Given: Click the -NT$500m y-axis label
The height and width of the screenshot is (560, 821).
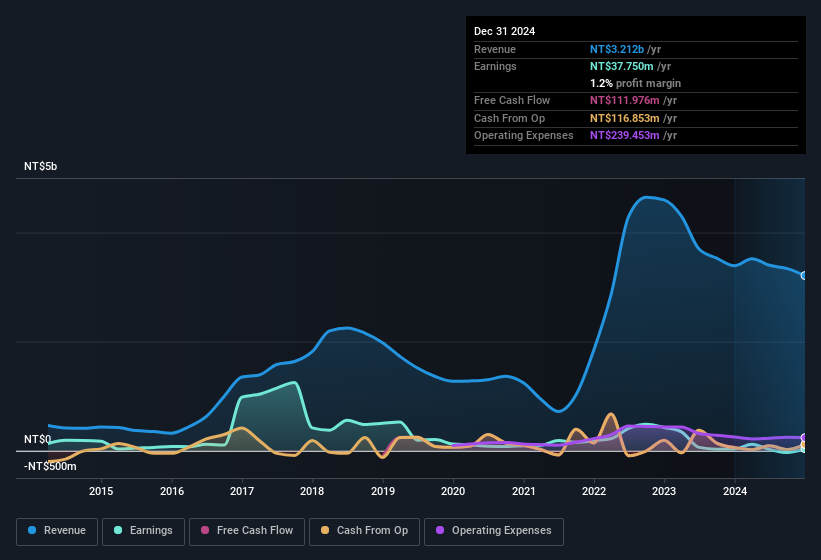Looking at the screenshot, I should pyautogui.click(x=50, y=466).
